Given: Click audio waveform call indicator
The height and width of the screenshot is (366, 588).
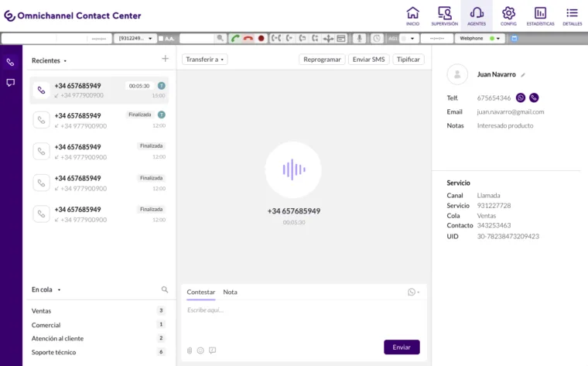Looking at the screenshot, I should click(x=294, y=170).
